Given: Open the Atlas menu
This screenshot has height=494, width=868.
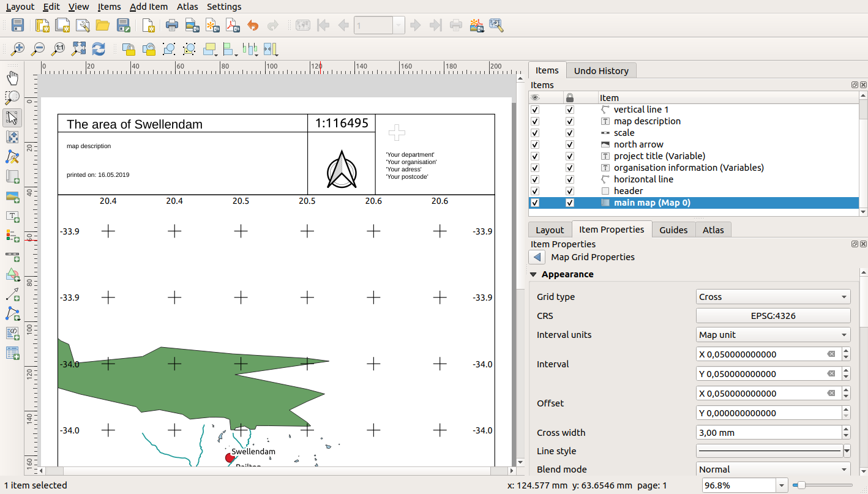Looking at the screenshot, I should 187,7.
